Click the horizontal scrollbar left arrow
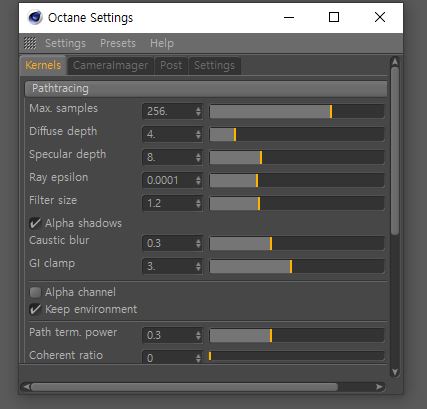 pyautogui.click(x=27, y=387)
